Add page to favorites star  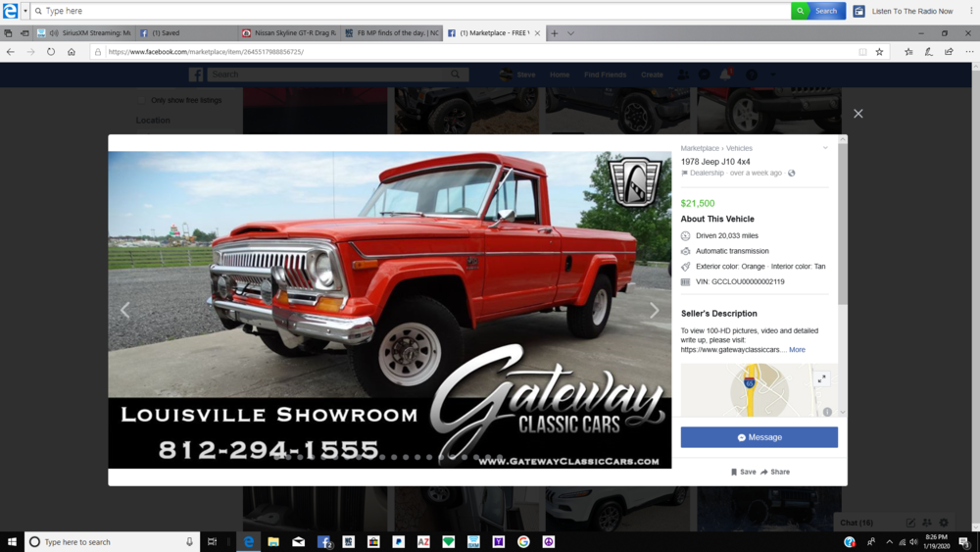[x=879, y=52]
